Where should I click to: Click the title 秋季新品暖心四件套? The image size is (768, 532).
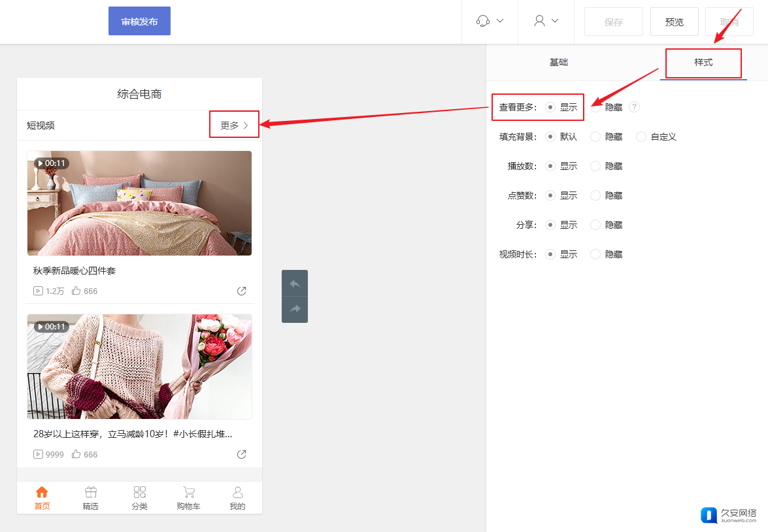[75, 271]
